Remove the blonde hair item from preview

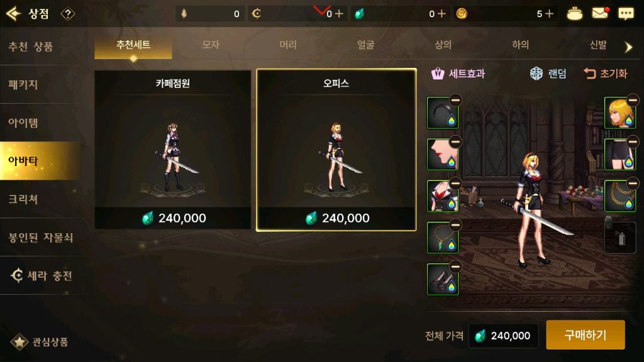(x=633, y=100)
